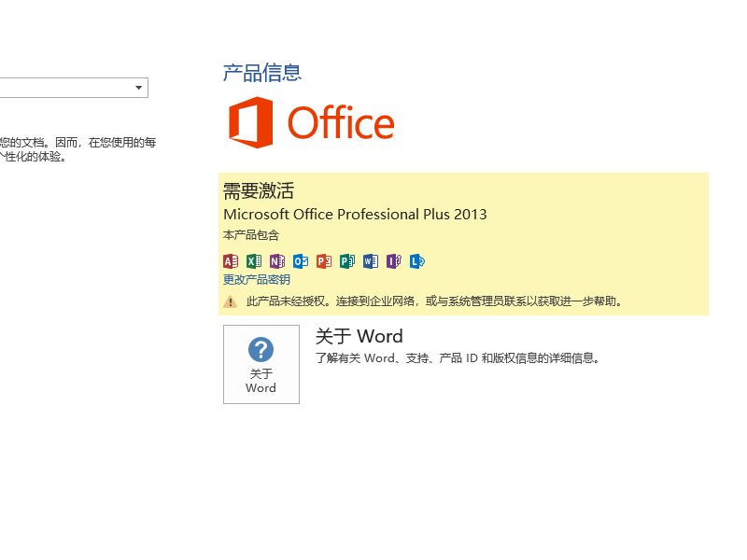
Task: Open the dropdown in the left panel
Action: point(140,87)
